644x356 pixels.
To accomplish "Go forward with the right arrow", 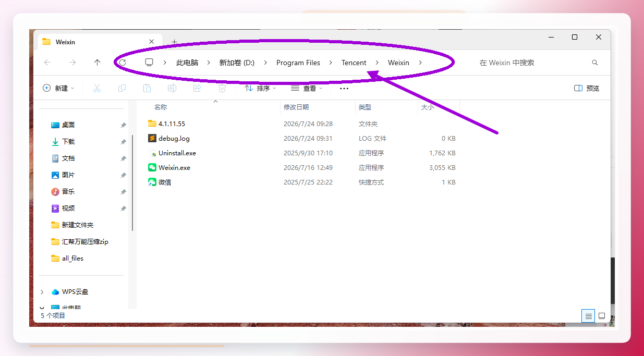I will (x=72, y=63).
